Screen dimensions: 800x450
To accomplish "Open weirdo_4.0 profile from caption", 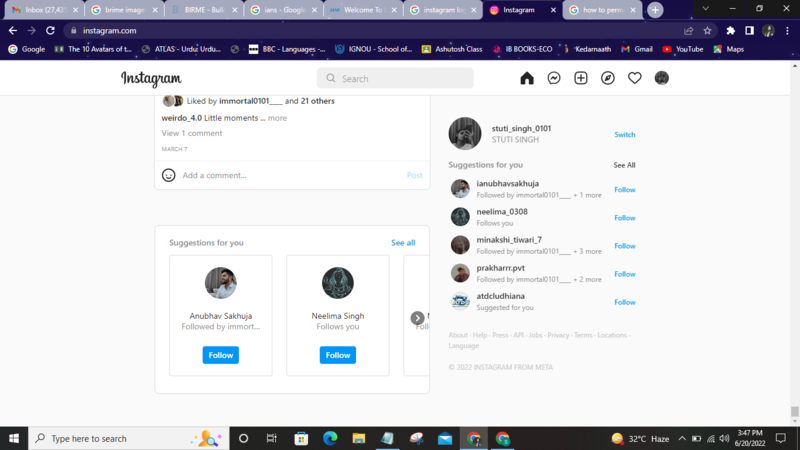I will [x=182, y=118].
